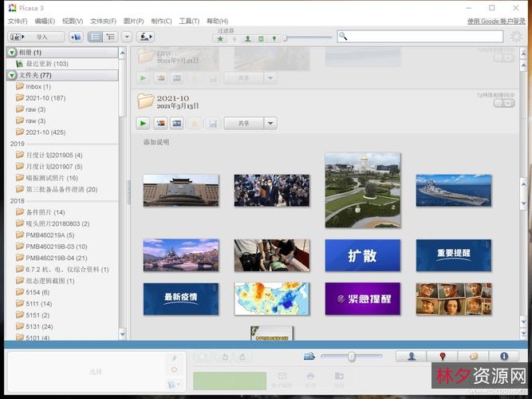The height and width of the screenshot is (399, 532).
Task: Adjust the thumbnail zoom slider handle
Action: pyautogui.click(x=352, y=356)
